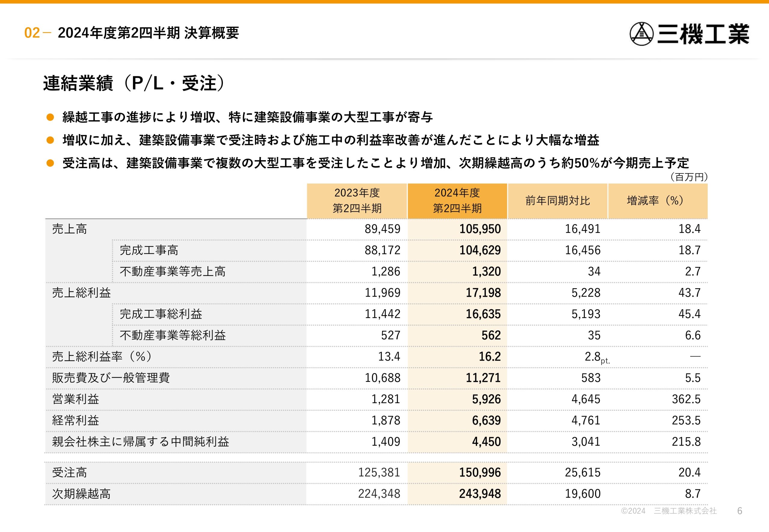Select the 受注高 row label
Image resolution: width=769 pixels, height=532 pixels.
[69, 473]
